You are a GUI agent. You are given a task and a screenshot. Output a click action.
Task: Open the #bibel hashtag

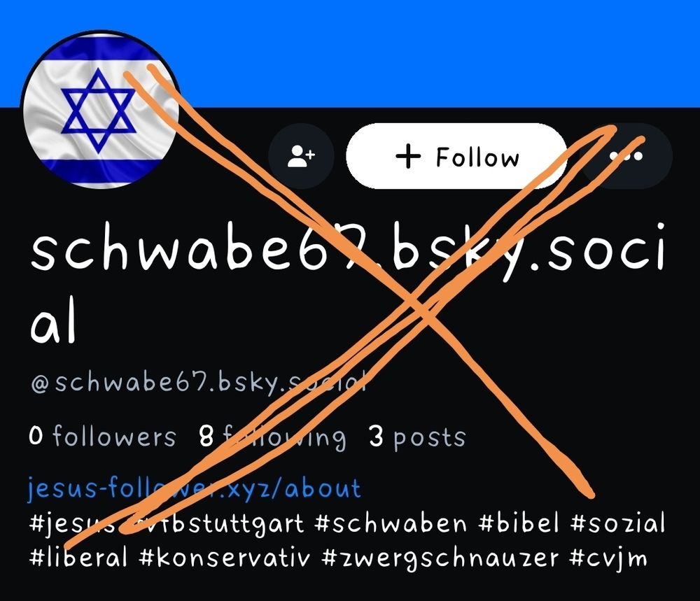pyautogui.click(x=518, y=523)
